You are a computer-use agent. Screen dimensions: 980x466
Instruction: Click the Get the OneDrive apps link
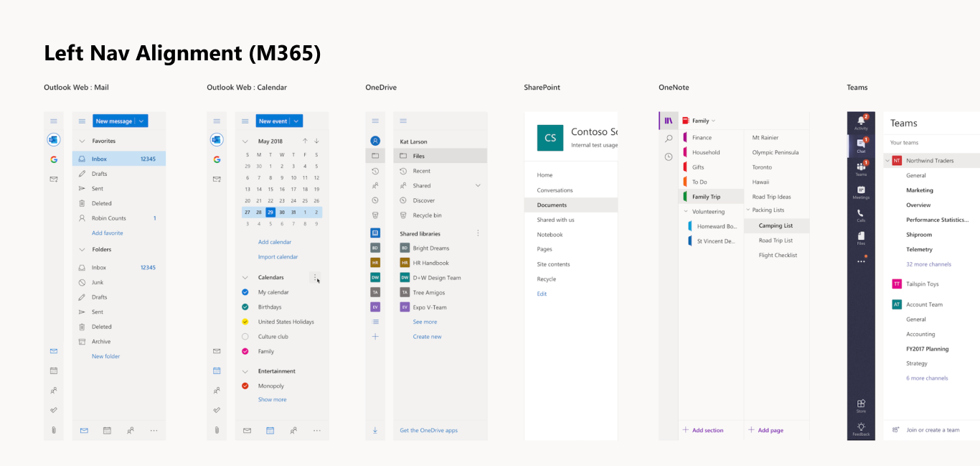(x=429, y=431)
